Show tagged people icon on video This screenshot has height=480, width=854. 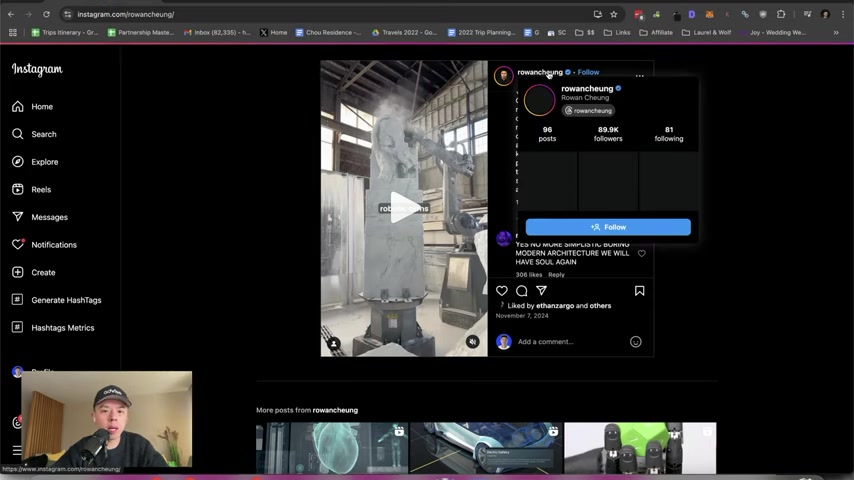point(334,343)
